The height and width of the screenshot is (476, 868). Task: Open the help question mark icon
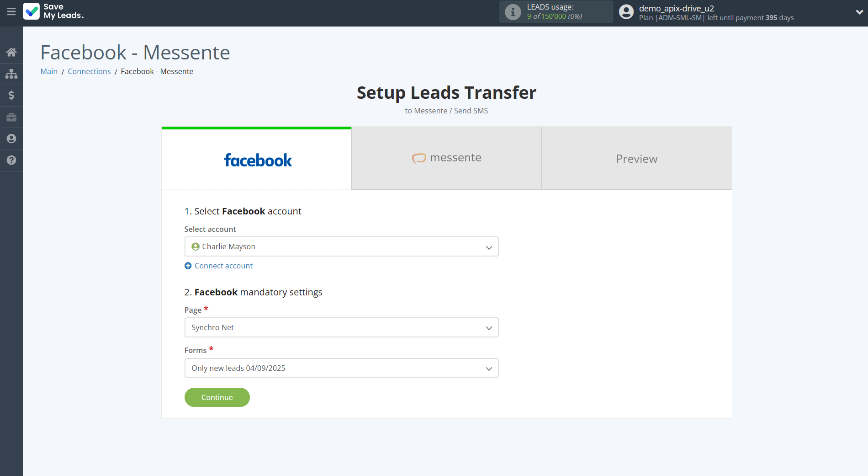pyautogui.click(x=11, y=160)
